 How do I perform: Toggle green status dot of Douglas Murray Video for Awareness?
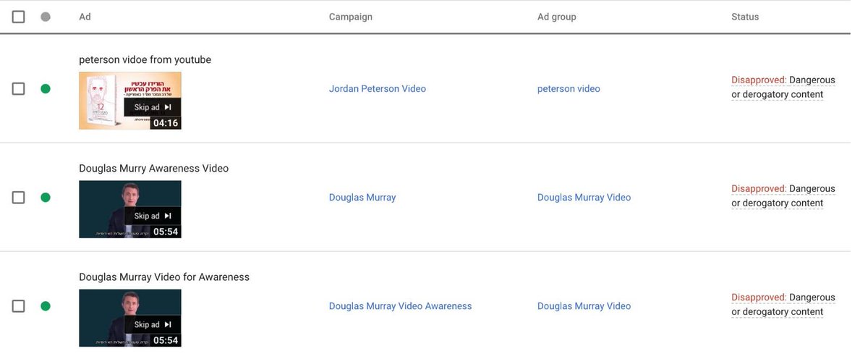point(46,306)
